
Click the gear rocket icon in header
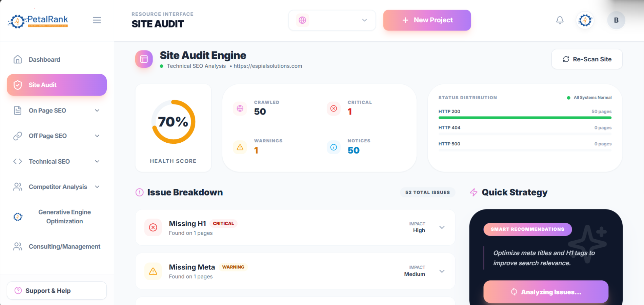585,20
